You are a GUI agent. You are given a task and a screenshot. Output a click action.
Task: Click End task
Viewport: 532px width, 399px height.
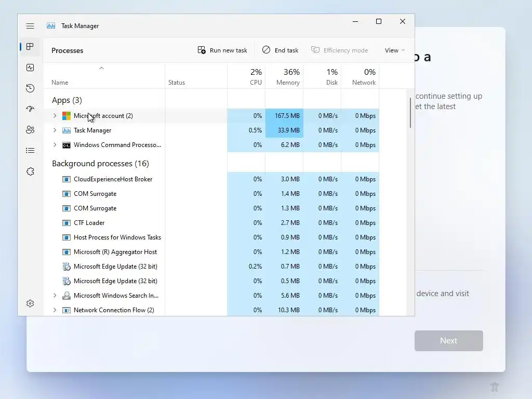[x=280, y=50]
